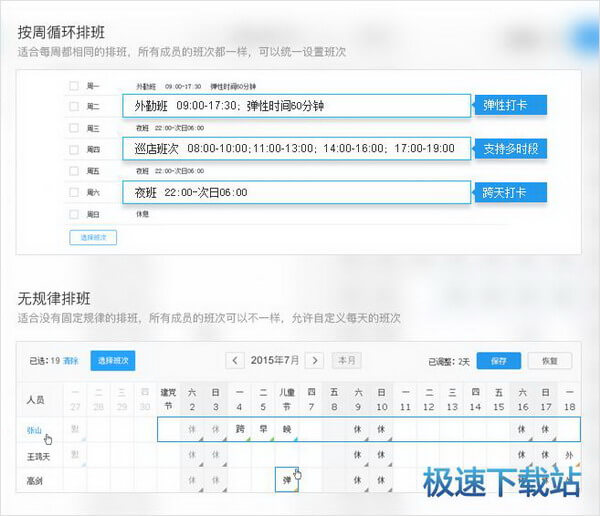Go to previous month with left arrow

[235, 361]
